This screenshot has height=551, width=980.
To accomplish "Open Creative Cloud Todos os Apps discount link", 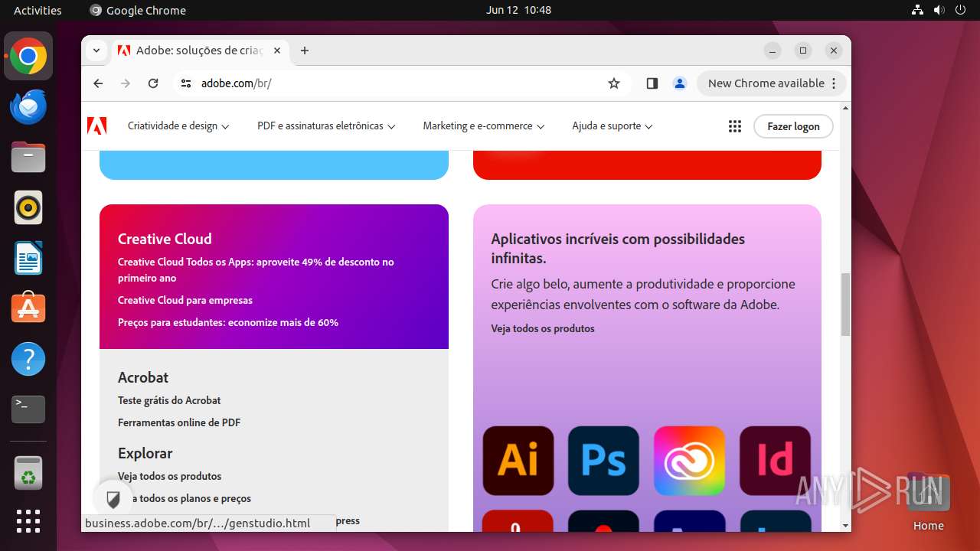I will pyautogui.click(x=256, y=269).
